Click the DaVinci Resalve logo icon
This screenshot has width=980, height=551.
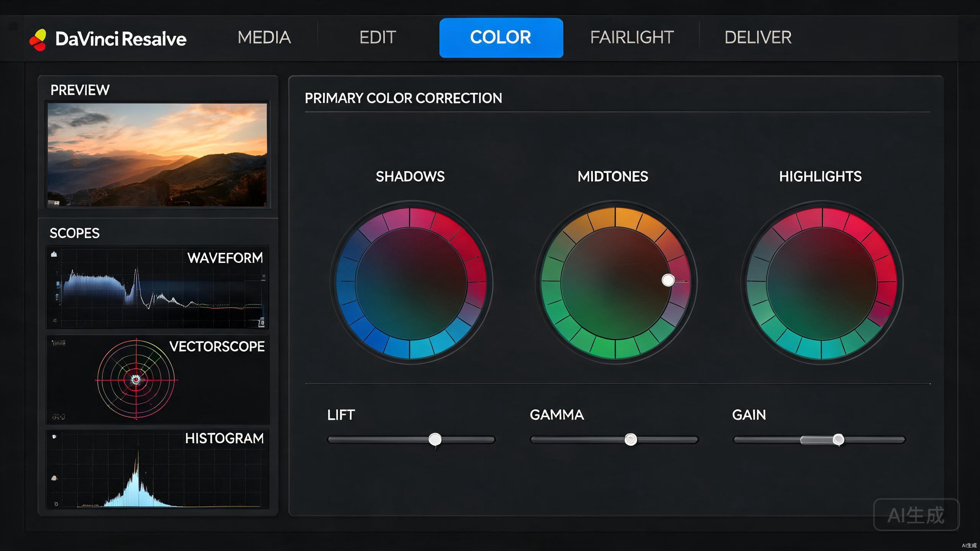pos(38,40)
